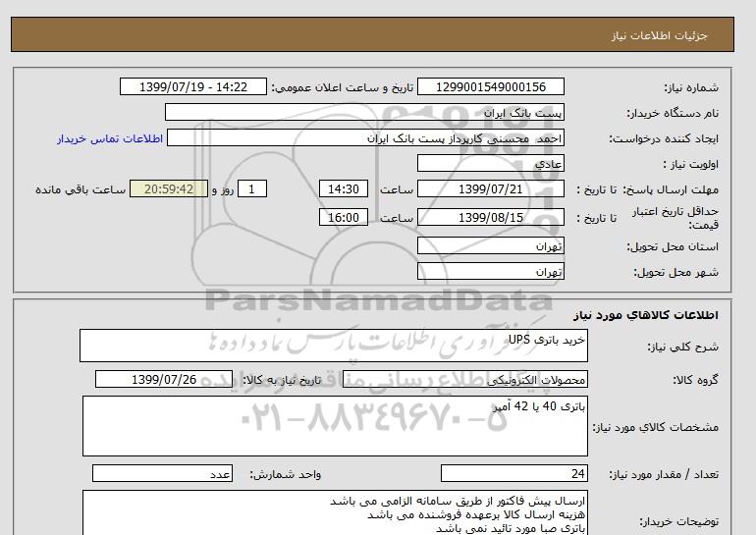Click label واحد شمارش
This screenshot has width=756, height=535.
(285, 475)
